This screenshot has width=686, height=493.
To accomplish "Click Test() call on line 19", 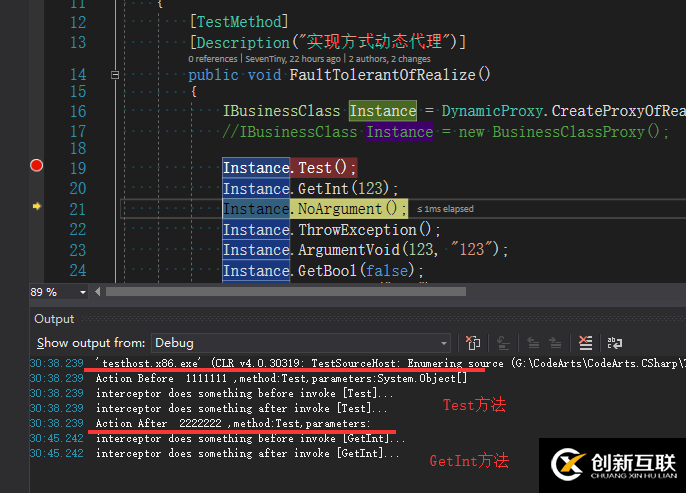I will click(x=324, y=168).
